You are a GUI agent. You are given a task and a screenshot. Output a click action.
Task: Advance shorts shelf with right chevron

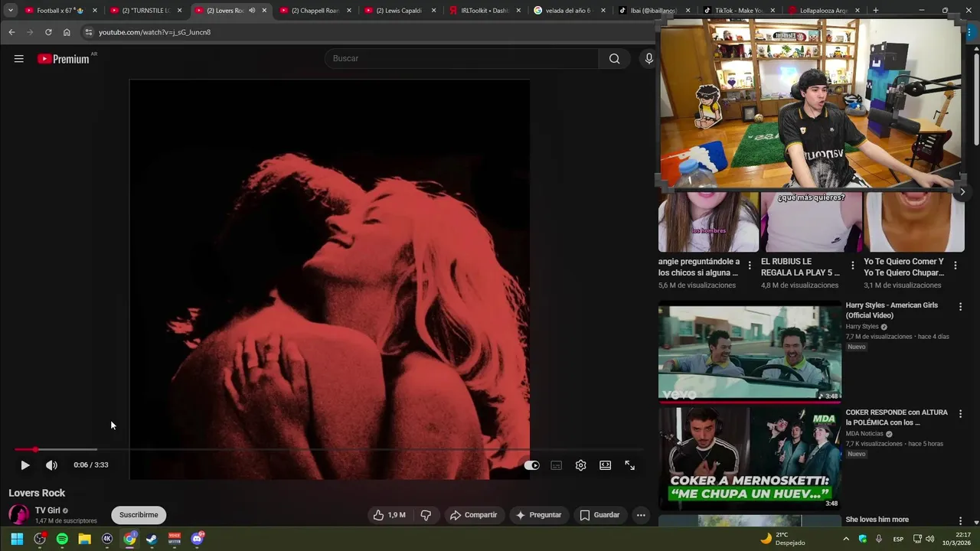coord(962,192)
